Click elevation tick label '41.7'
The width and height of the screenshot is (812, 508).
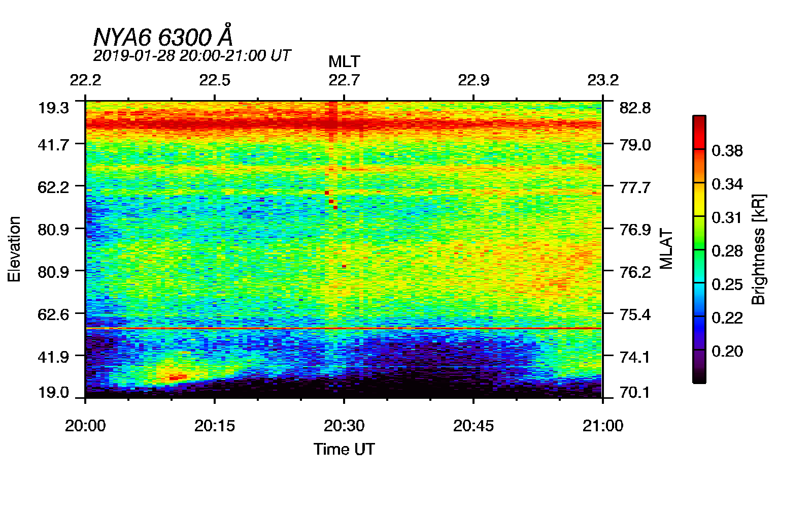click(x=53, y=145)
